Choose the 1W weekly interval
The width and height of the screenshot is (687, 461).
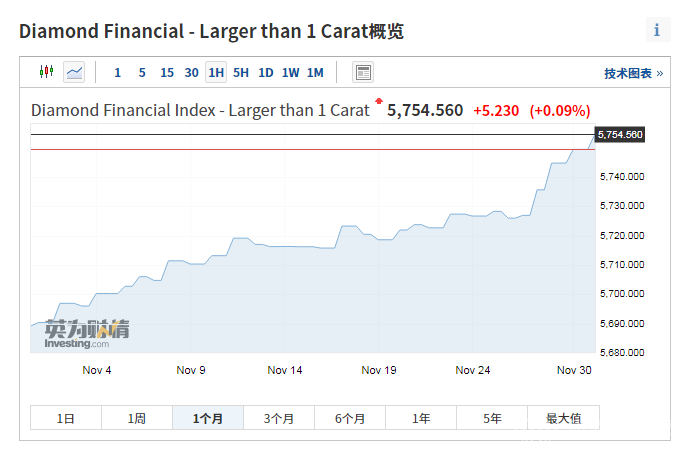(290, 72)
